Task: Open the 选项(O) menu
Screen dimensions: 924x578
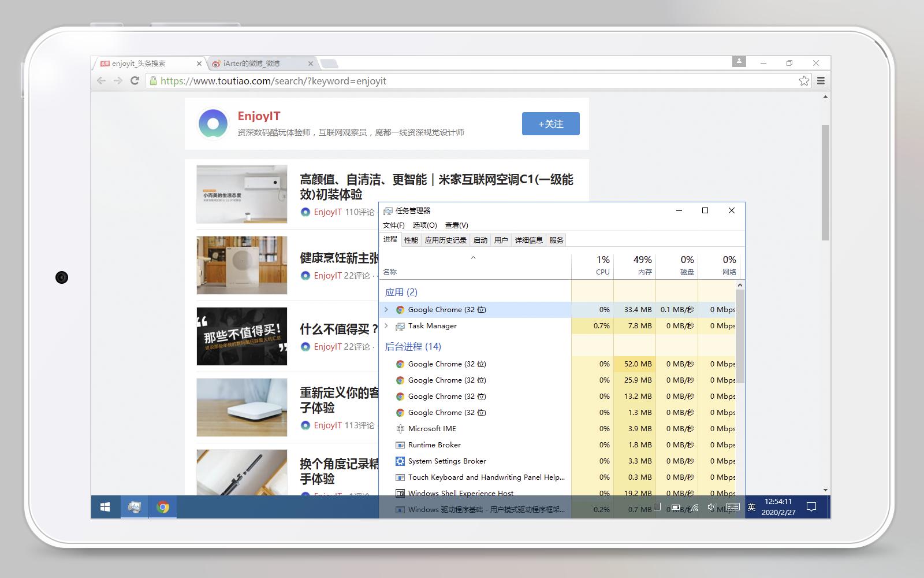Action: coord(424,225)
